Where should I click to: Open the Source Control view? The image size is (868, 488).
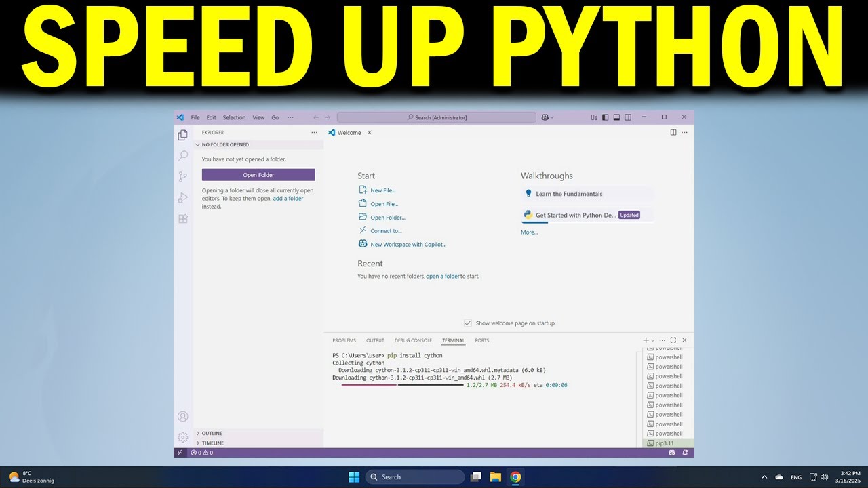tap(182, 177)
